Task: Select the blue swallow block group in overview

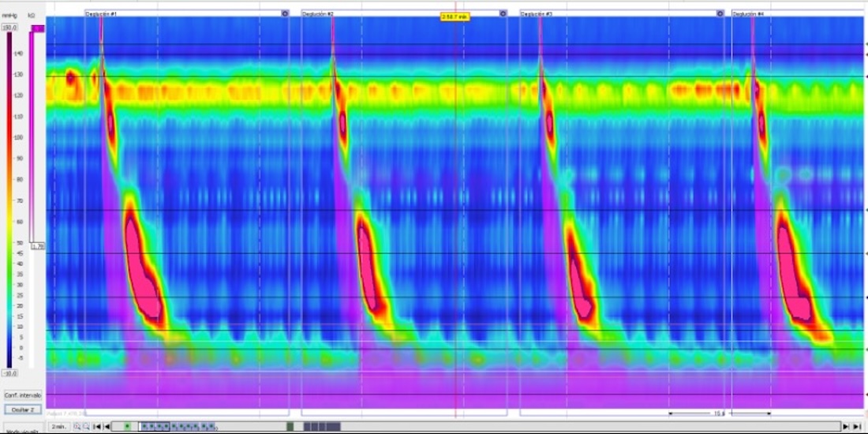Action: click(x=177, y=426)
